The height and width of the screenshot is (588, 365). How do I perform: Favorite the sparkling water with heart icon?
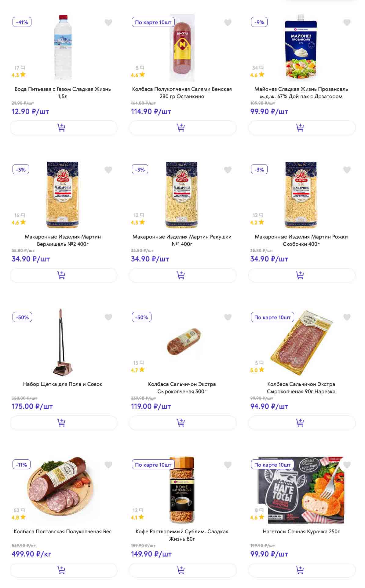108,22
